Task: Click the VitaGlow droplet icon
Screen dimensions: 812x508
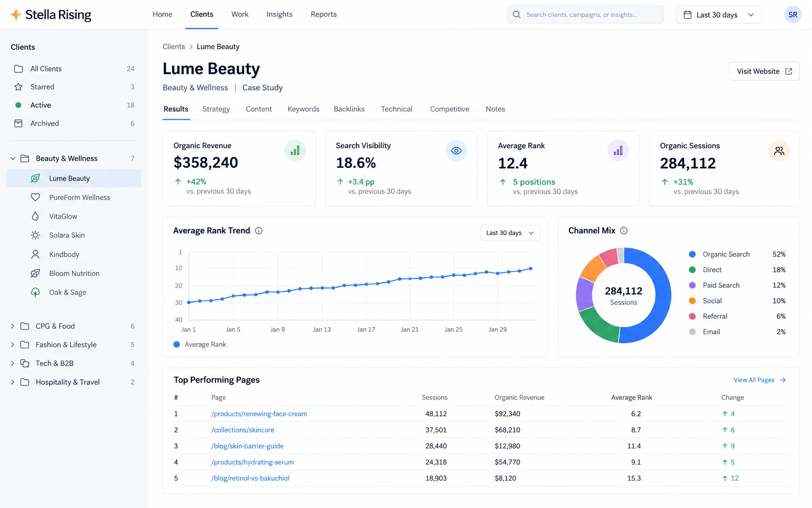Action: point(35,216)
